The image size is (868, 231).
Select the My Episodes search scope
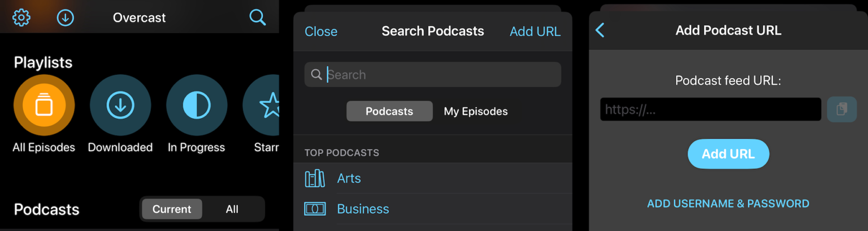pos(476,112)
